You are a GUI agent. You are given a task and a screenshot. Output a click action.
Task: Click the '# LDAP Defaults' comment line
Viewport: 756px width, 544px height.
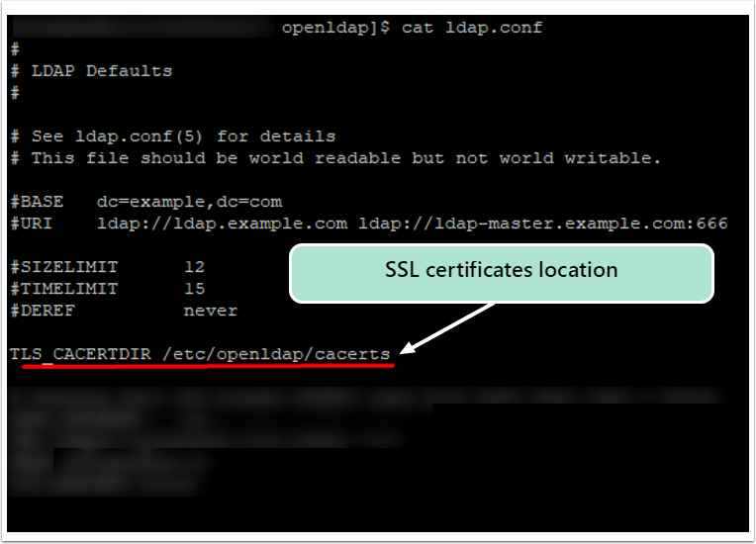coord(92,71)
